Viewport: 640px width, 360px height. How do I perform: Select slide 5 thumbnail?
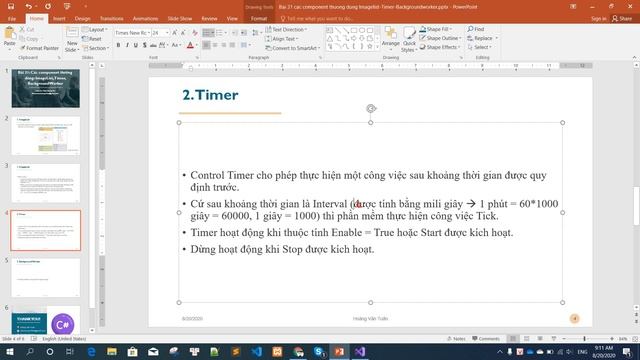point(46,278)
